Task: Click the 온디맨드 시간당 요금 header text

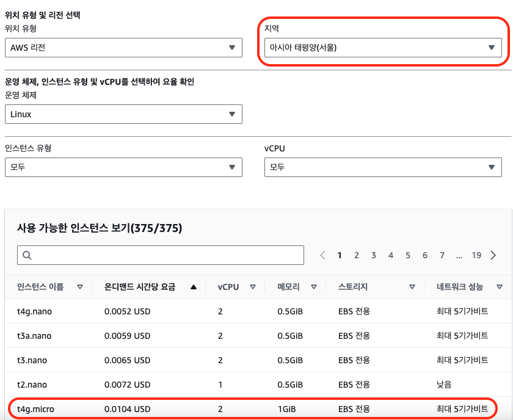Action: (x=140, y=287)
